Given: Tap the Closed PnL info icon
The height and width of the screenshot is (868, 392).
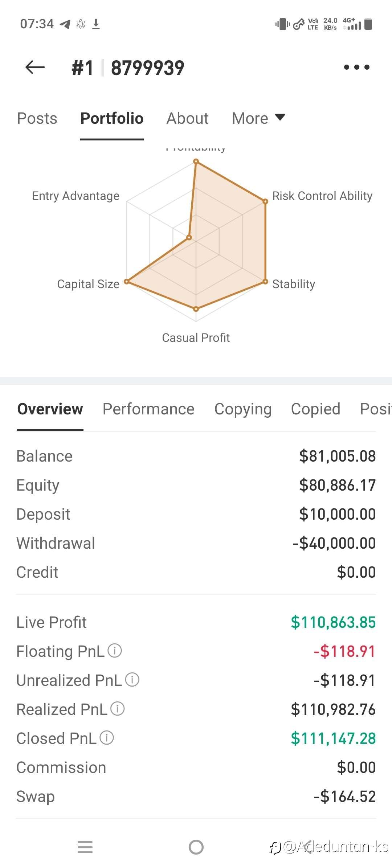Looking at the screenshot, I should (x=107, y=738).
